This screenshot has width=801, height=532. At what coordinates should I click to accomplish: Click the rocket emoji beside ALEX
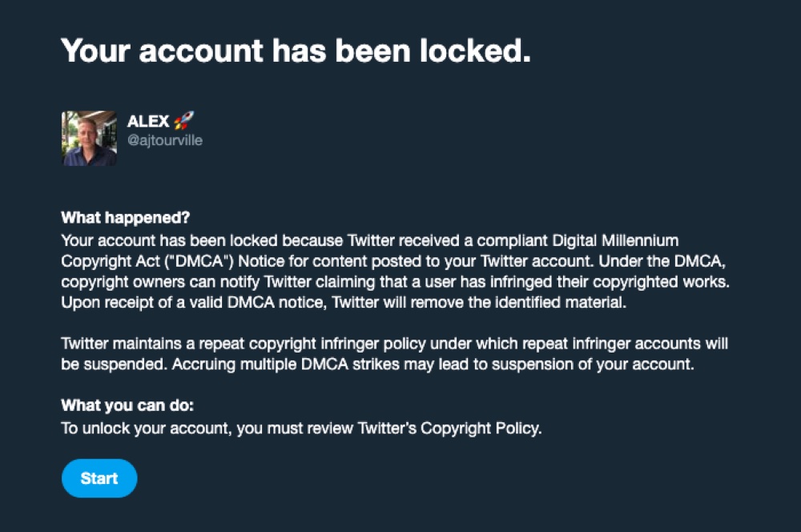pos(183,121)
